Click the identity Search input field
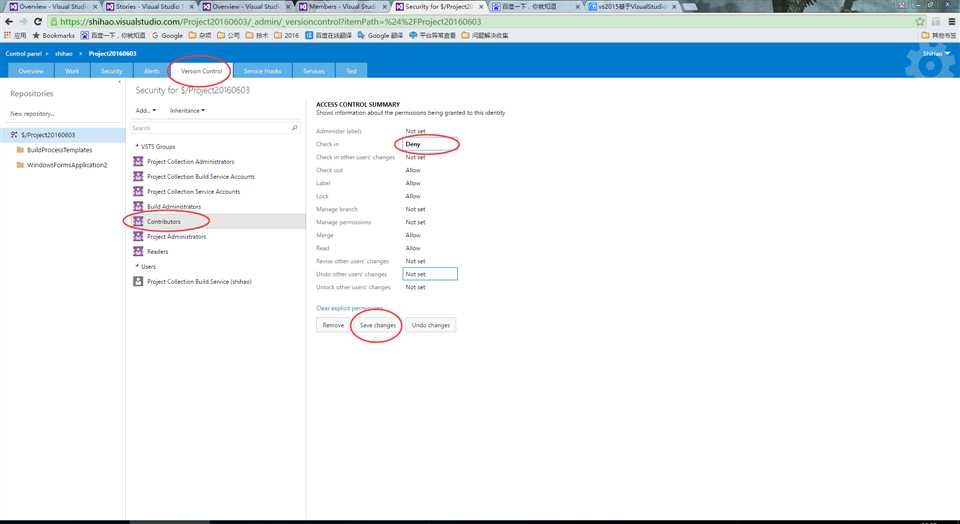 (x=215, y=128)
